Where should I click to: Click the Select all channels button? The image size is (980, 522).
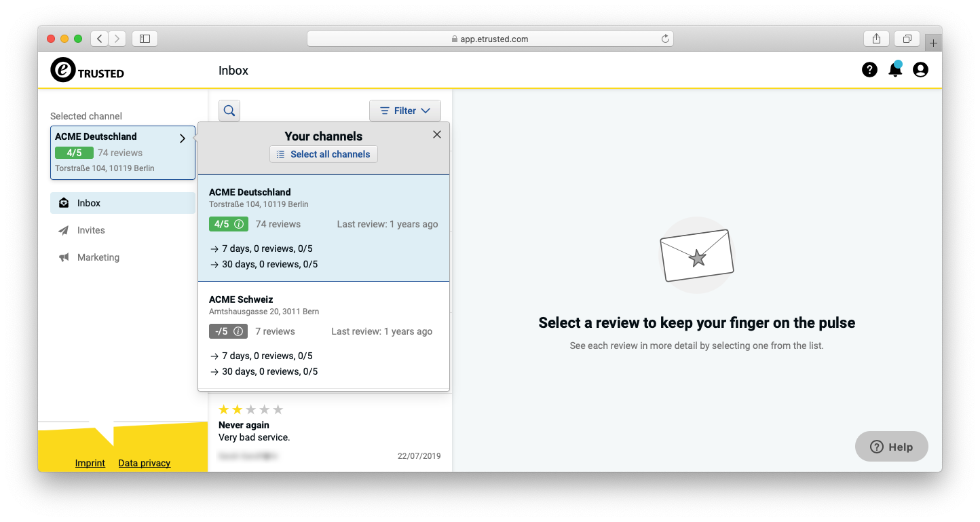click(x=324, y=154)
